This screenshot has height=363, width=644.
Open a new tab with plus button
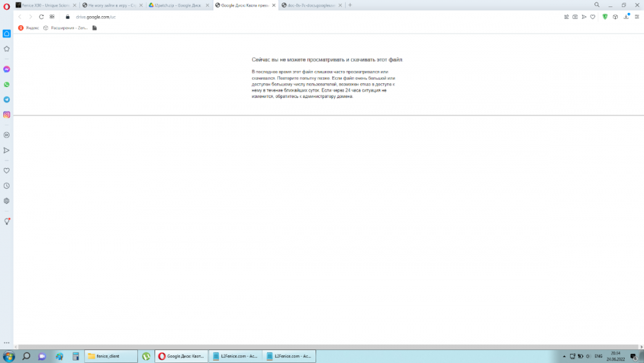[350, 5]
